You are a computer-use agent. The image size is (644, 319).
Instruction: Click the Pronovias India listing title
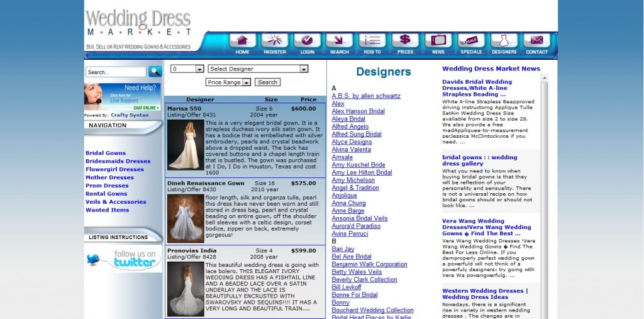192,251
